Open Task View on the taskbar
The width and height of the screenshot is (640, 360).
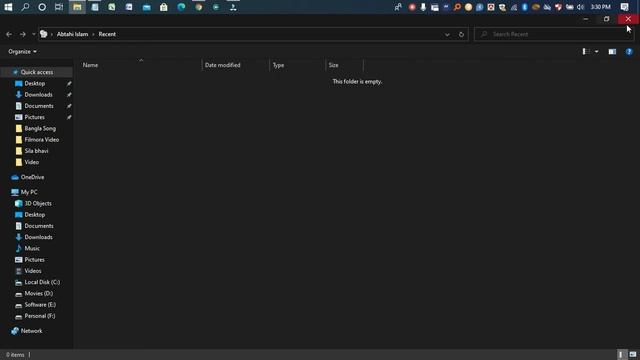[59, 7]
